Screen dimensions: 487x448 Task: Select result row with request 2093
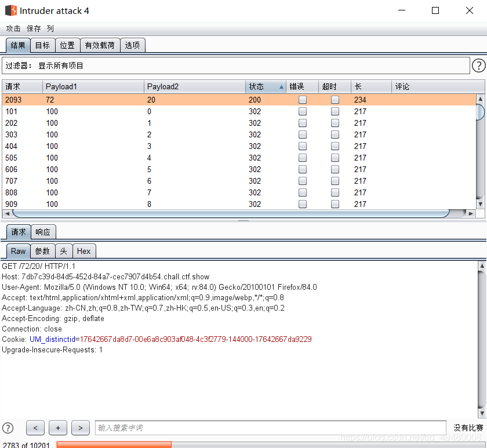click(x=239, y=100)
